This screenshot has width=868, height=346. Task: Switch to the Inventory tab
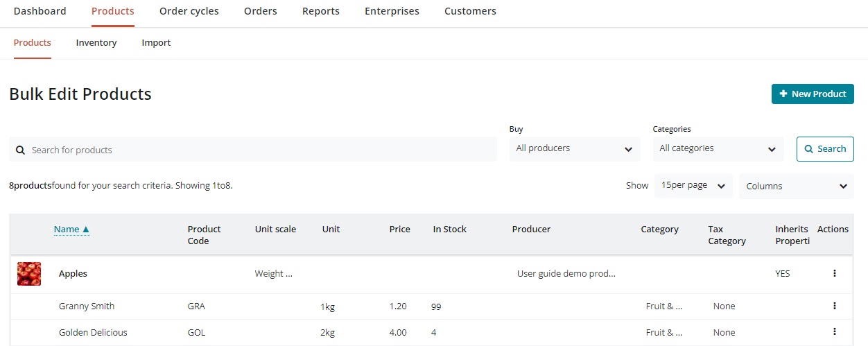tap(96, 42)
